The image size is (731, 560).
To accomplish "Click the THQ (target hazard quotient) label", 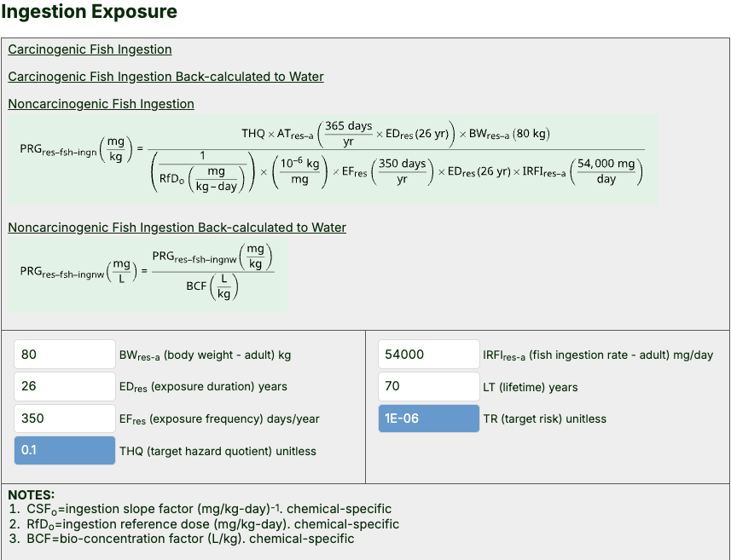I will point(218,451).
